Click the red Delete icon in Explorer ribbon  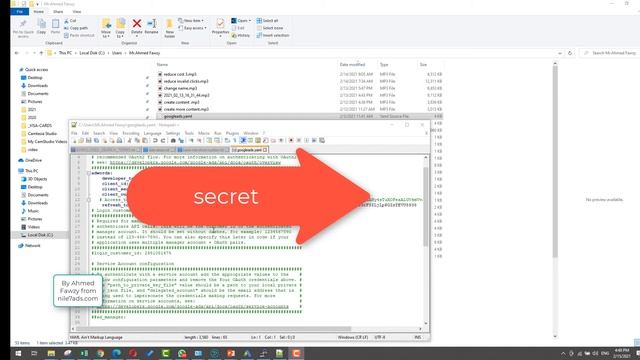point(137,24)
